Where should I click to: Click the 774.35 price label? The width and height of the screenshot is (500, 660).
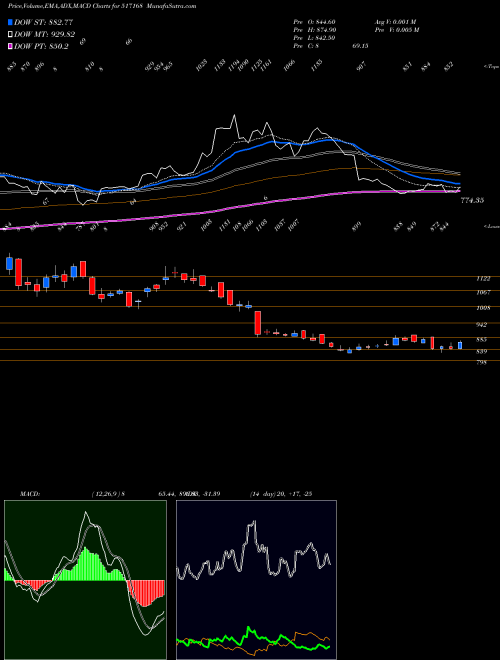[x=472, y=201]
